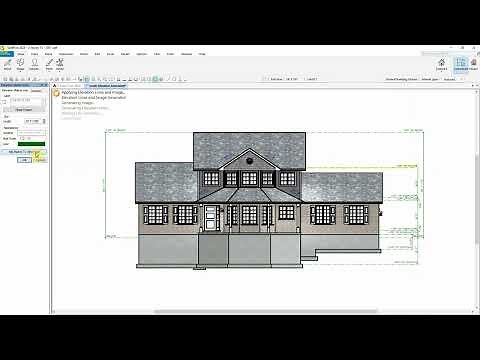Click the first green pencil ribbon icon
480x360 pixels.
click(x=8, y=64)
